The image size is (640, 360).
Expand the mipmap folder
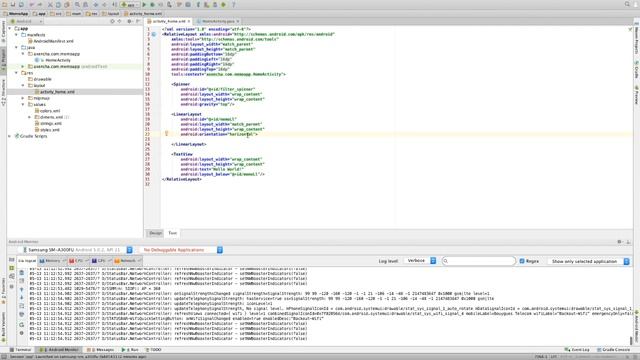[23, 98]
